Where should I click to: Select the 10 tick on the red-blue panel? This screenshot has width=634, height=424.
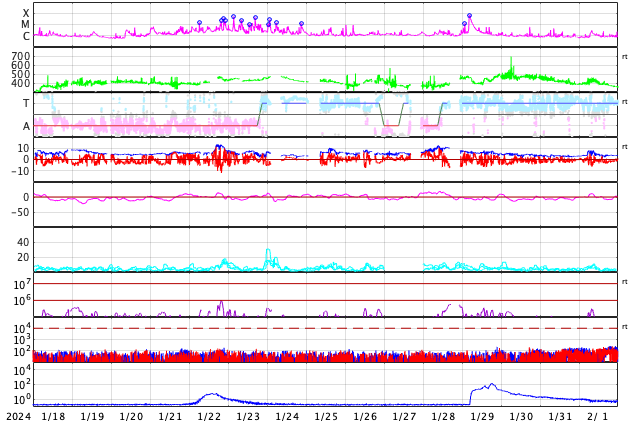23,148
